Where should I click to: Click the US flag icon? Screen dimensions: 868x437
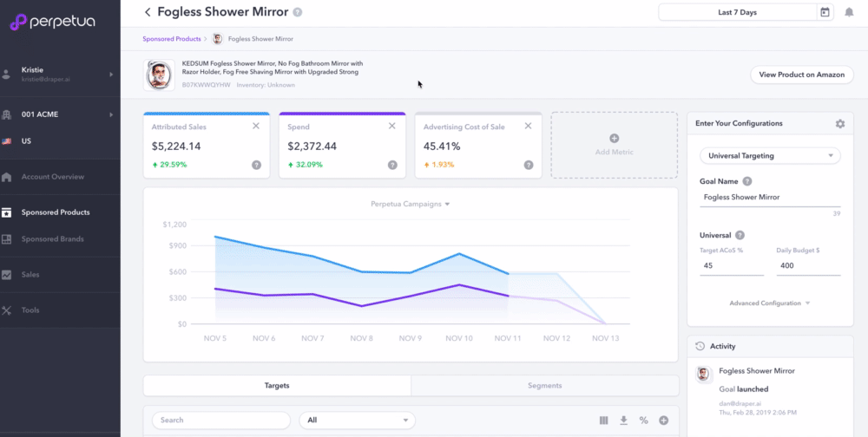pyautogui.click(x=7, y=141)
